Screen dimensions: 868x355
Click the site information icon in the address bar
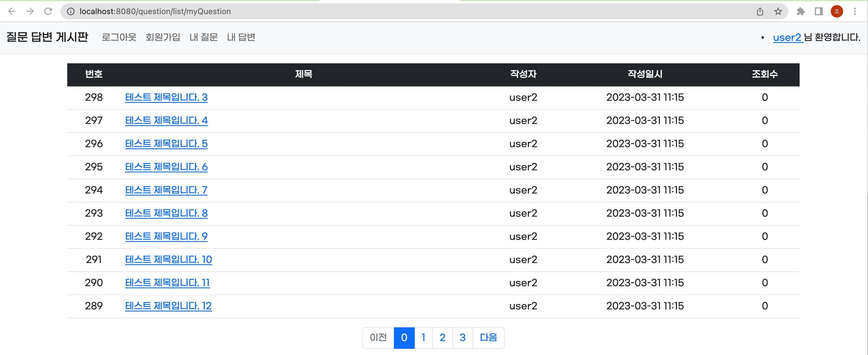pos(71,12)
